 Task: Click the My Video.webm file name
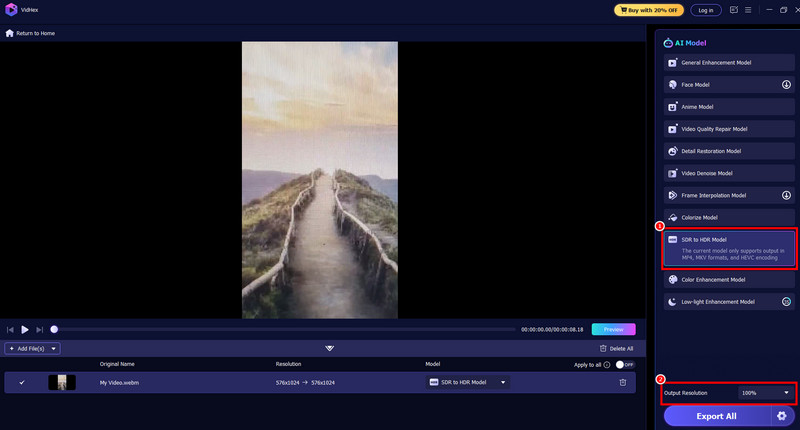[x=119, y=383]
